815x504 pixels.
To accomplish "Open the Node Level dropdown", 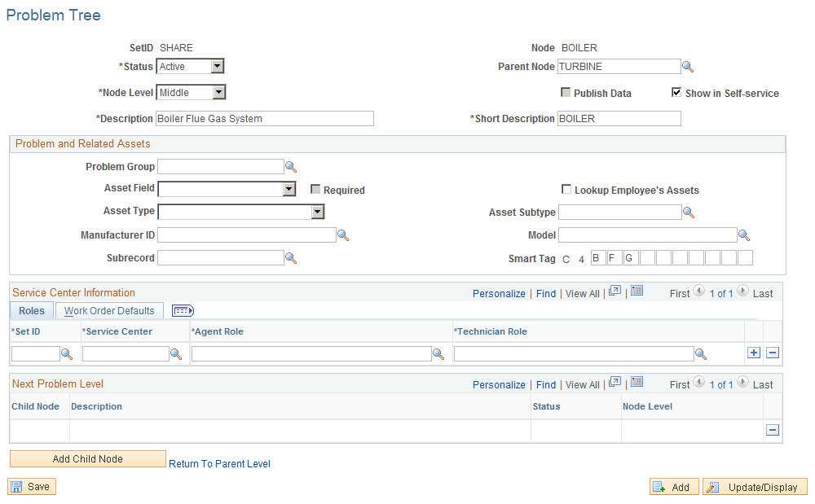I will pyautogui.click(x=192, y=92).
